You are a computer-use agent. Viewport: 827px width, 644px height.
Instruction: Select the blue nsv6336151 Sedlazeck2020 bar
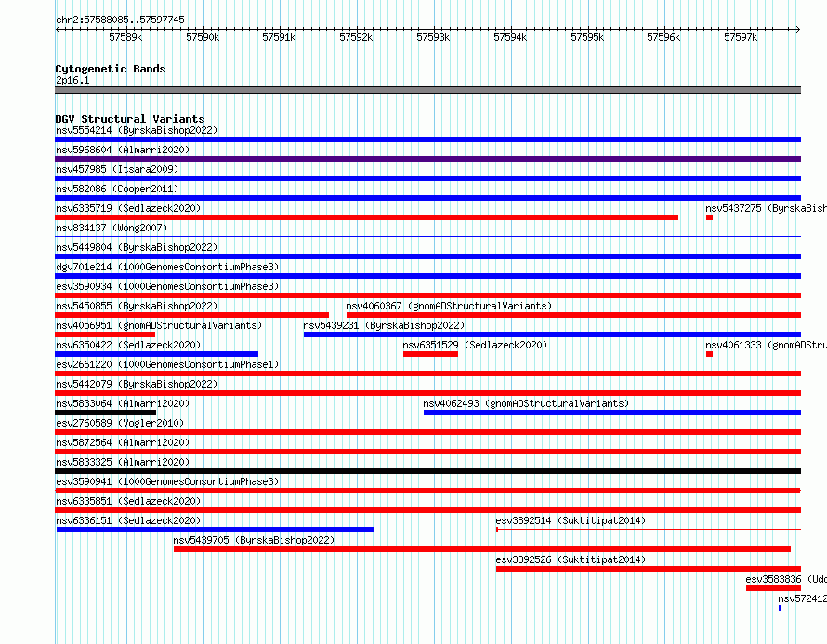point(215,530)
